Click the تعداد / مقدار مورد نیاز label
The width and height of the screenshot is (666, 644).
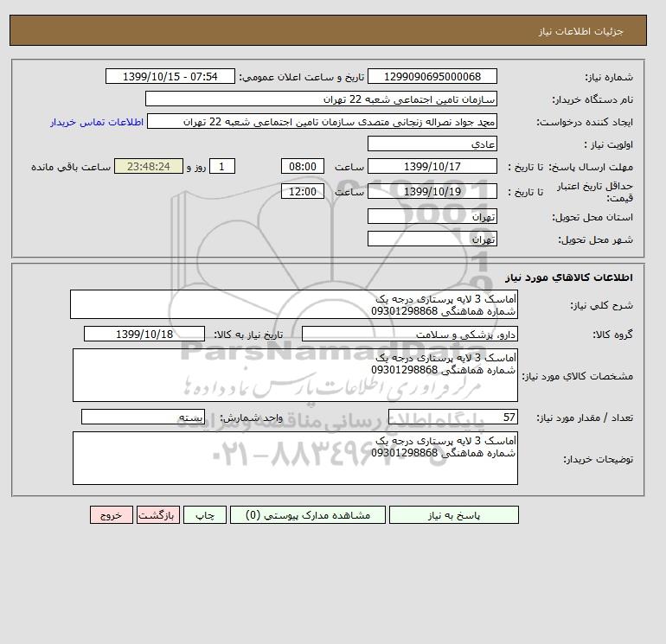tap(585, 418)
